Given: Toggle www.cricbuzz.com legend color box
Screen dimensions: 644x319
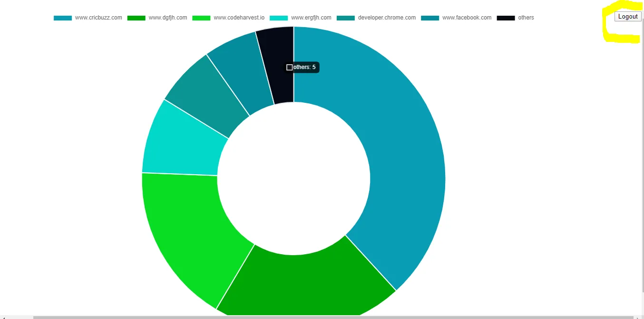Looking at the screenshot, I should pos(63,18).
